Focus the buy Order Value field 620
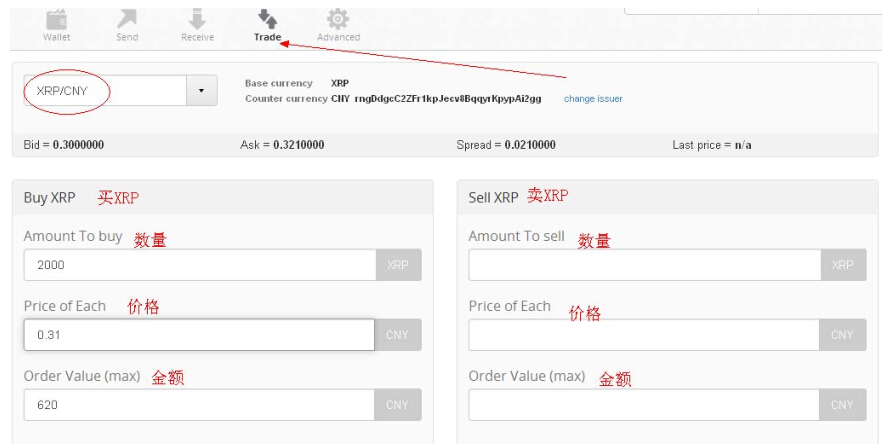 [199, 405]
